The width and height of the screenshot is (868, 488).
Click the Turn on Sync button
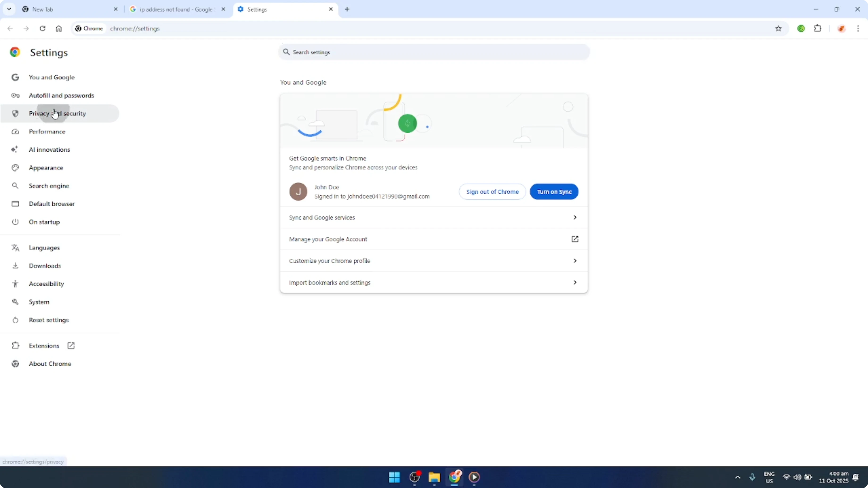pyautogui.click(x=554, y=192)
